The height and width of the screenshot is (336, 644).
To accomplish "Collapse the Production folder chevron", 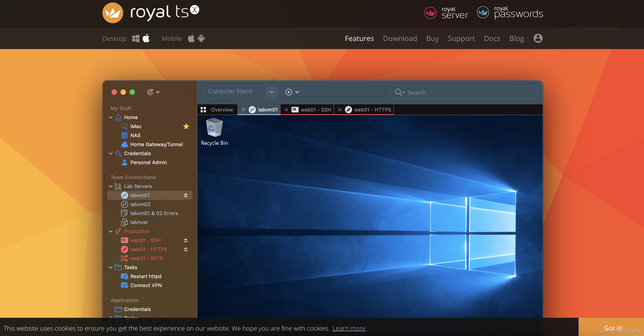I will point(110,231).
